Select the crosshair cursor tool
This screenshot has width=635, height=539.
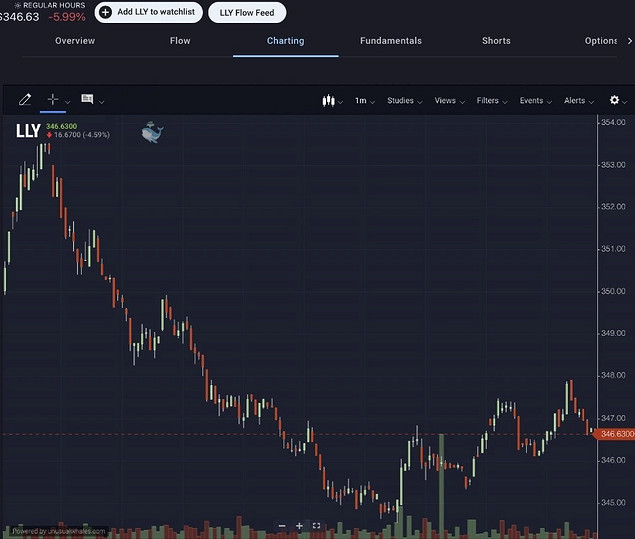pyautogui.click(x=53, y=100)
